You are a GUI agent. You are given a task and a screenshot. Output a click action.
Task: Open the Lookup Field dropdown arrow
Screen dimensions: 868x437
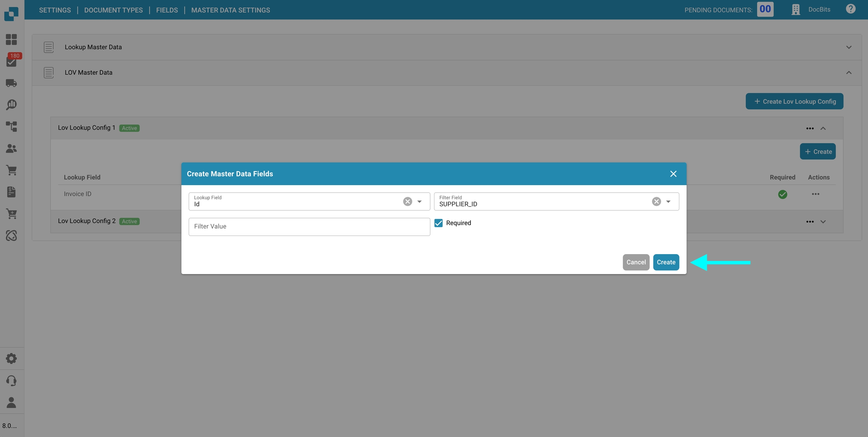(x=419, y=201)
